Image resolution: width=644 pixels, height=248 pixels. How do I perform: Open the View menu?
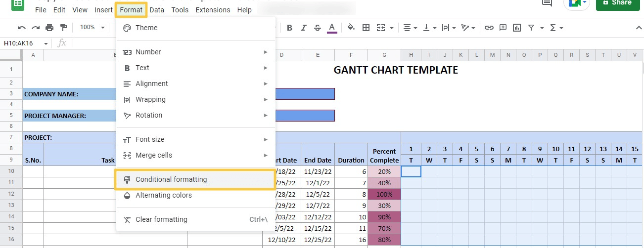click(80, 10)
